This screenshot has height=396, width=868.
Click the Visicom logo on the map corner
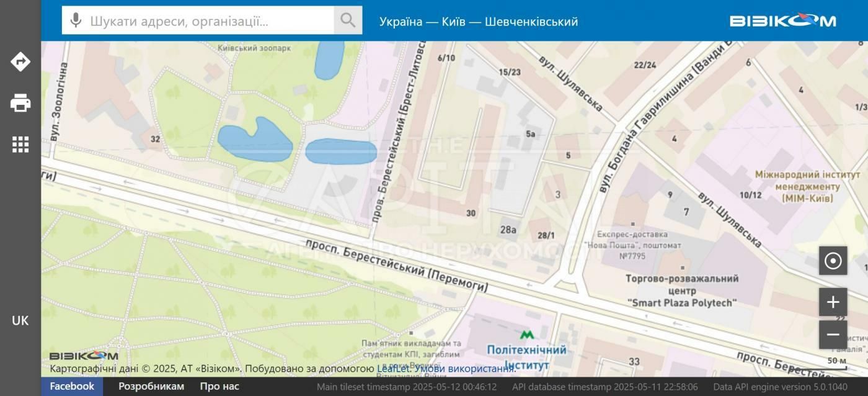coord(84,356)
